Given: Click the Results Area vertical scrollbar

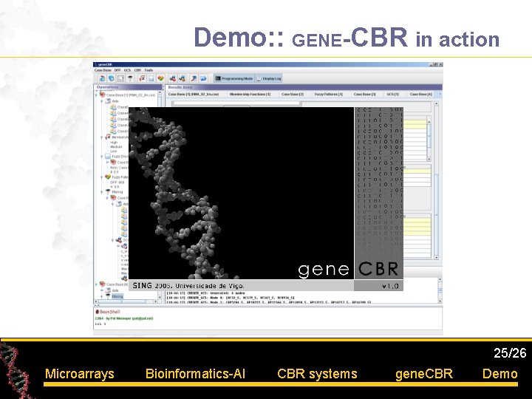Looking at the screenshot, I should tap(437, 180).
